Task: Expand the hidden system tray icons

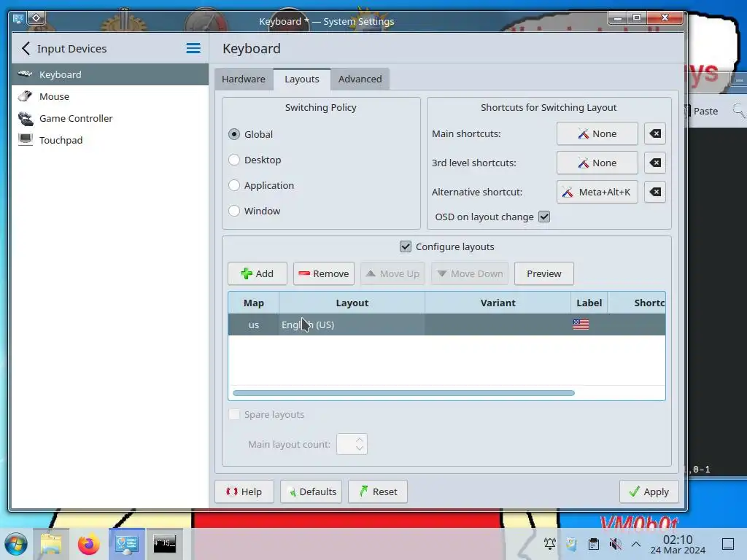Action: coord(636,543)
